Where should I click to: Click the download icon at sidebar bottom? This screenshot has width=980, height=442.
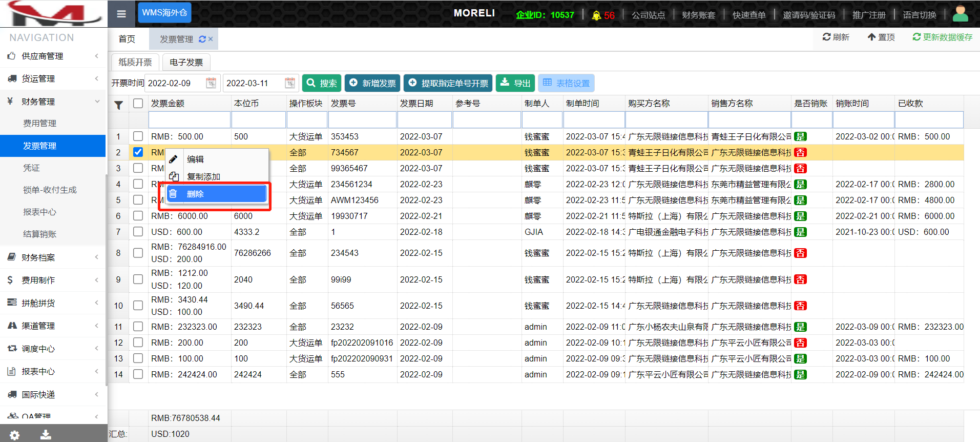click(x=46, y=435)
